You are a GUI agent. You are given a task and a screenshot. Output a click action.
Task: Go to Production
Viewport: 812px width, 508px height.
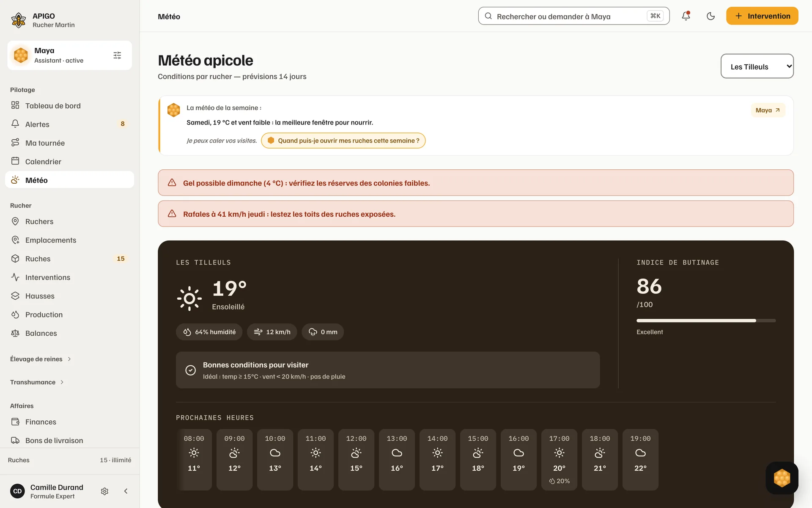(69, 315)
